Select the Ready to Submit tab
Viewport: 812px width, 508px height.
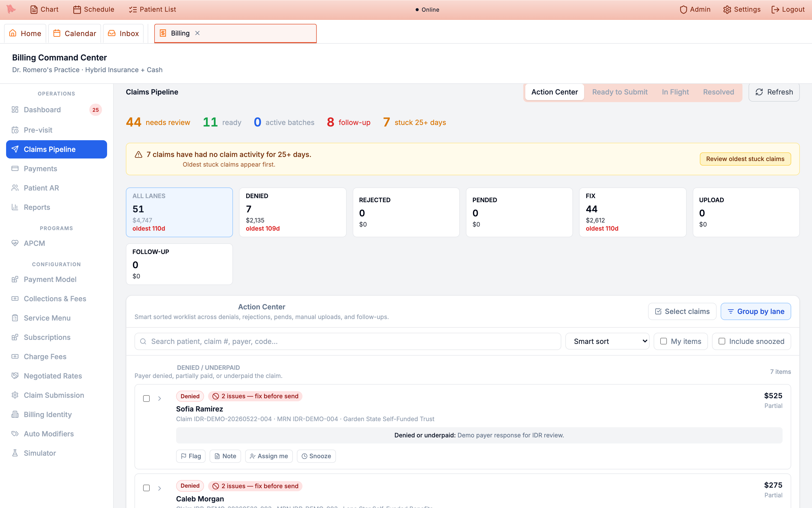pos(620,92)
